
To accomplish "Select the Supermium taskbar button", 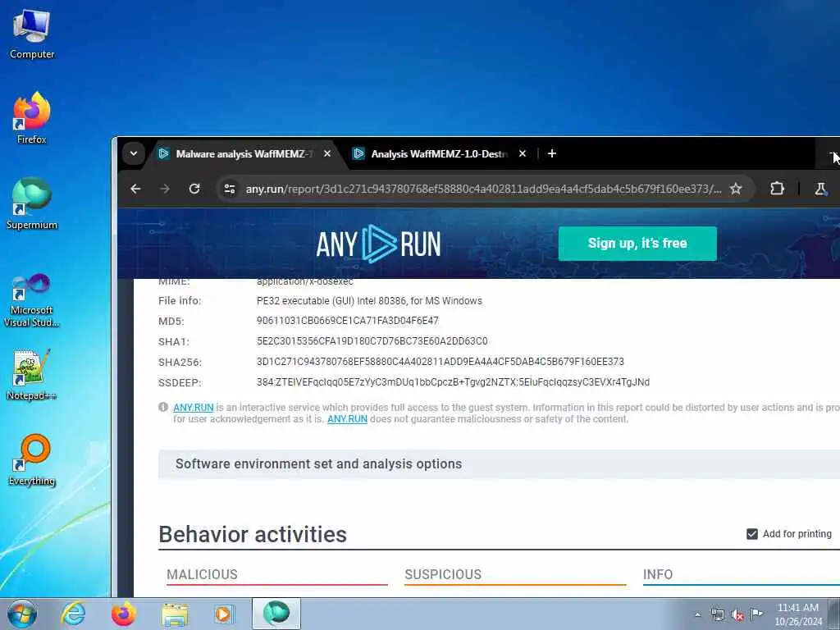I will (276, 614).
